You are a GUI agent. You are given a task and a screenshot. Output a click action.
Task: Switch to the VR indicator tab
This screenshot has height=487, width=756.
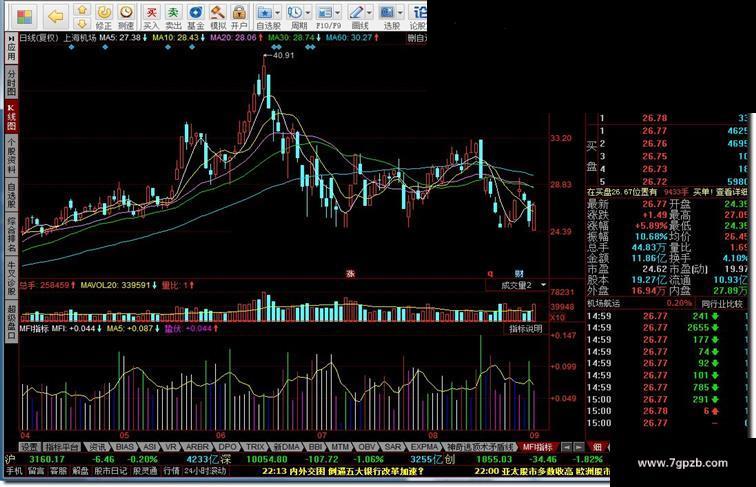click(171, 447)
